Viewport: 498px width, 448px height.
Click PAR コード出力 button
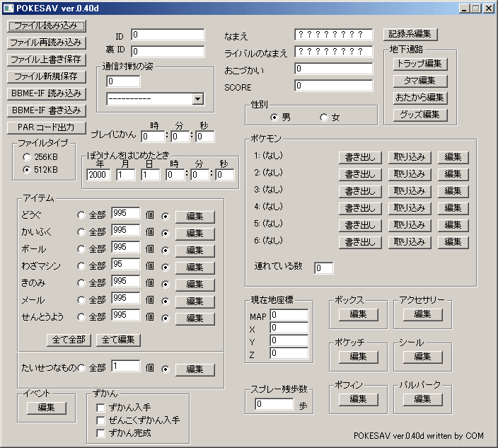tap(47, 127)
